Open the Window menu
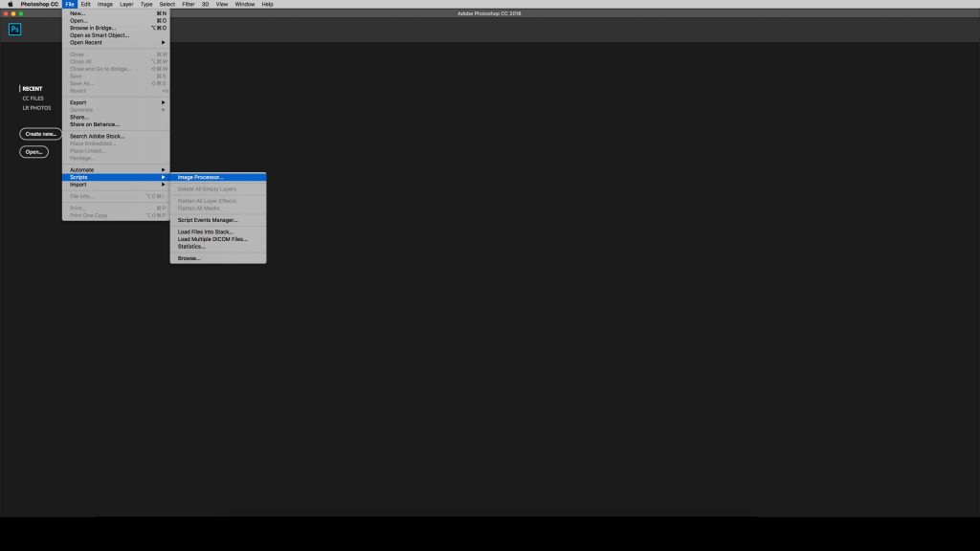This screenshot has height=551, width=980. click(244, 4)
